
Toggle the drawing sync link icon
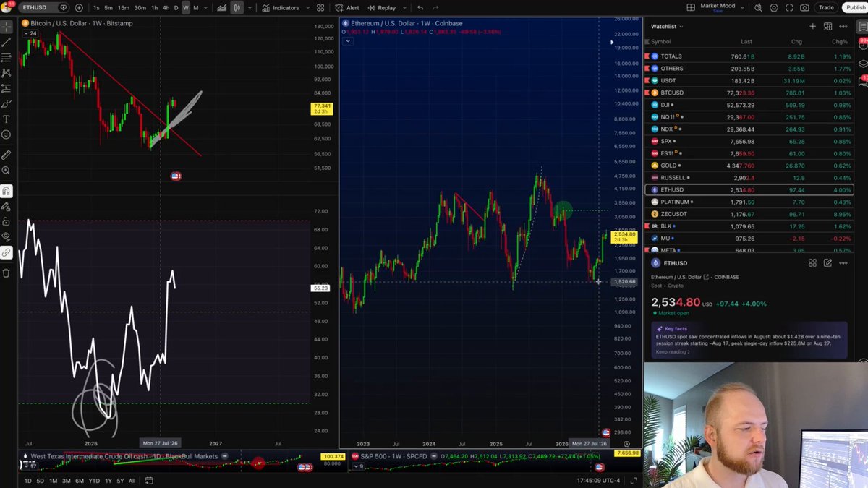[6, 252]
